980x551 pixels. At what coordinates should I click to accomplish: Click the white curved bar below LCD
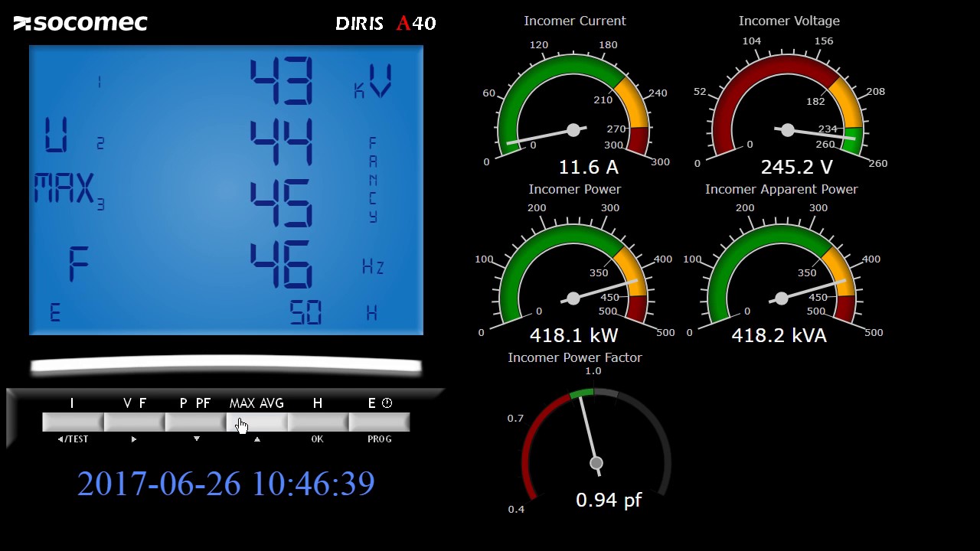click(x=226, y=367)
